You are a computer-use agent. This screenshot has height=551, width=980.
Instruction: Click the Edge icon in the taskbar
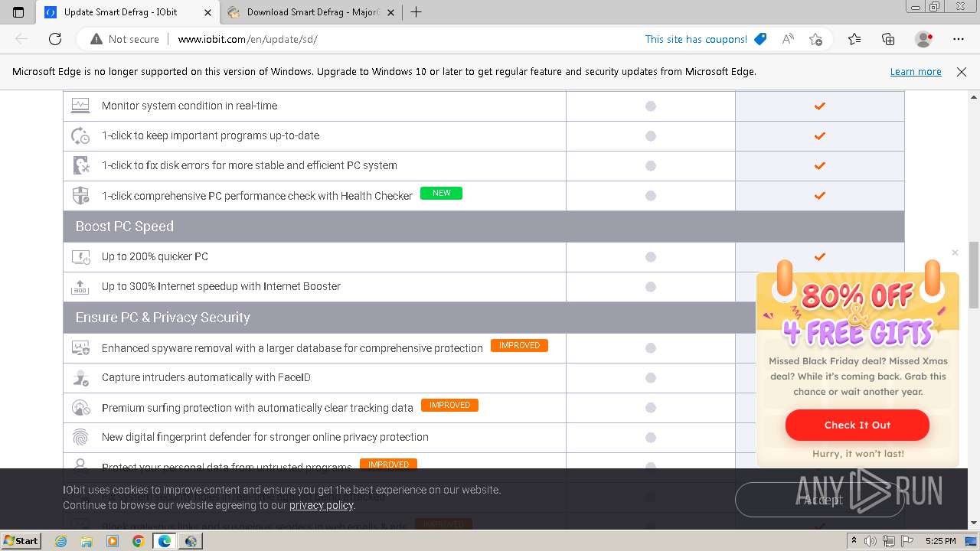pos(164,541)
